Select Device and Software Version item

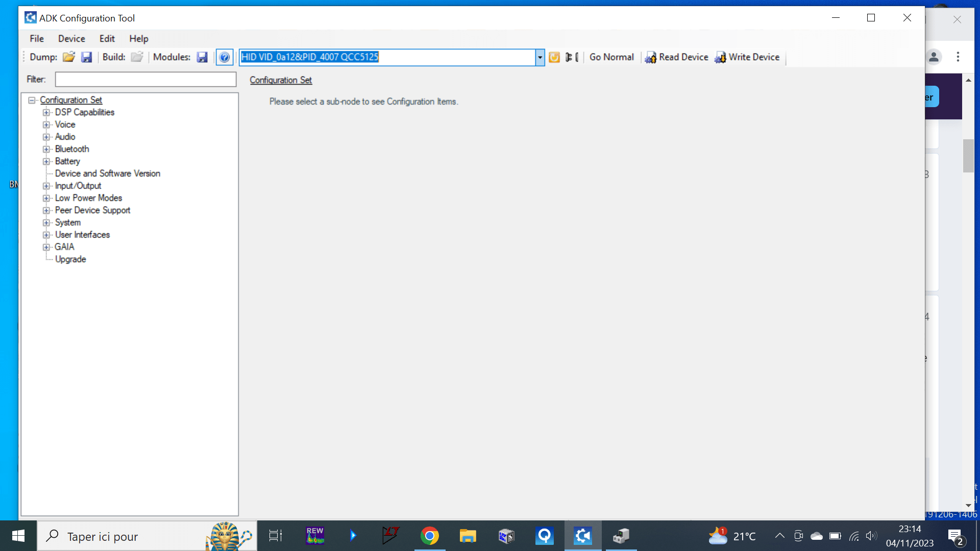(x=108, y=173)
